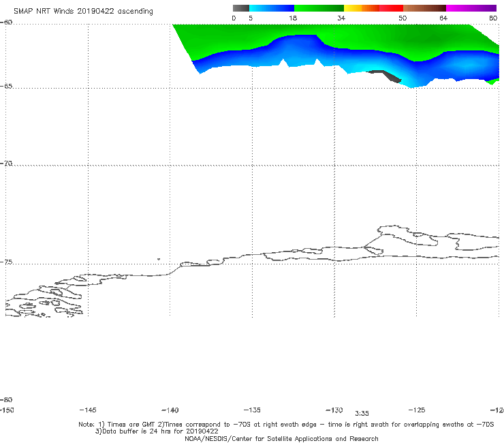Click the 'Data buffer is 24 hrs' note

coord(157,431)
